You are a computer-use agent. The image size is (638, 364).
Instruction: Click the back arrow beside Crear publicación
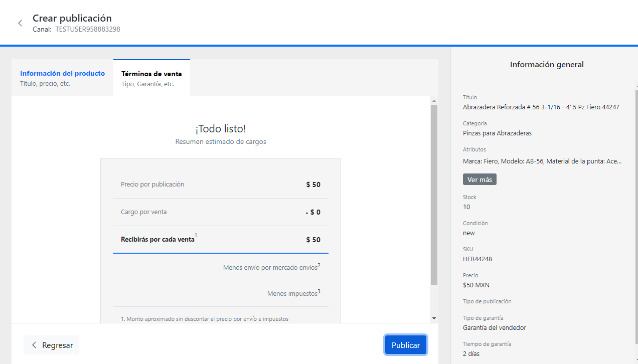tap(20, 23)
